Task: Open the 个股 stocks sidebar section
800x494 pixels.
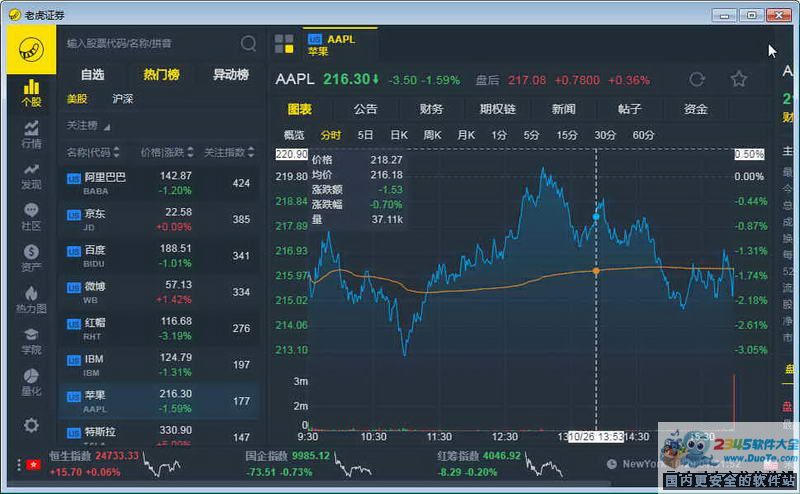Action: click(31, 93)
